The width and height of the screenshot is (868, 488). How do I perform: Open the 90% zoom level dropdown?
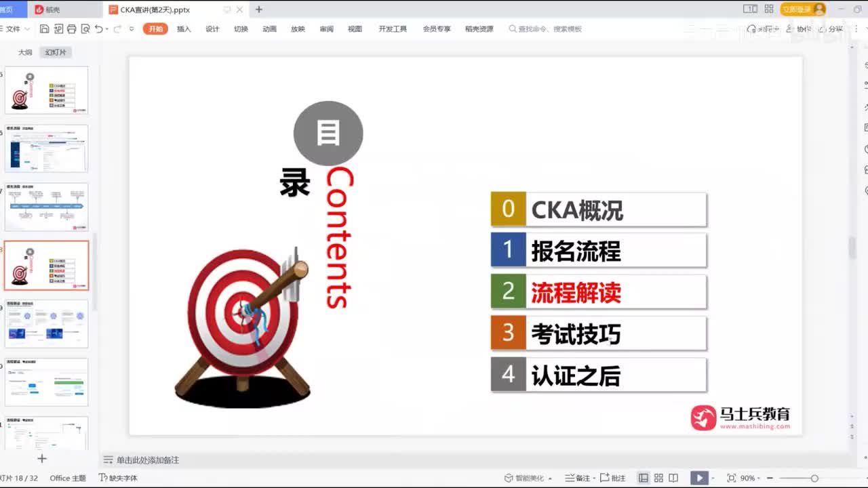[x=751, y=478]
